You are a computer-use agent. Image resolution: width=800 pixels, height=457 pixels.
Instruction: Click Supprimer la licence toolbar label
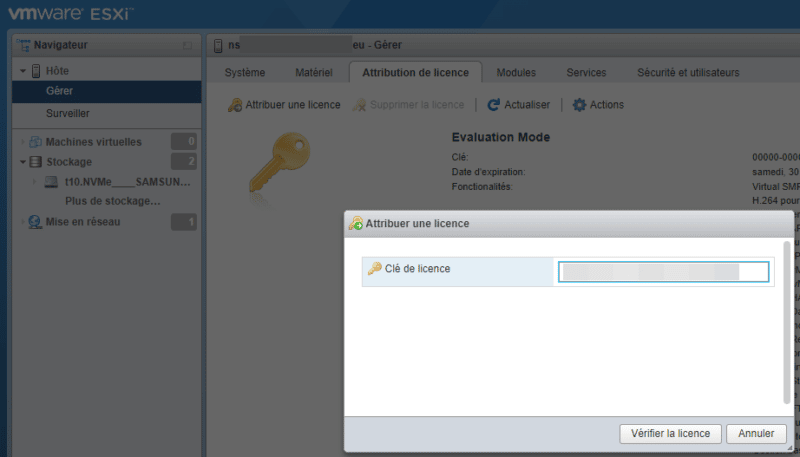click(417, 105)
